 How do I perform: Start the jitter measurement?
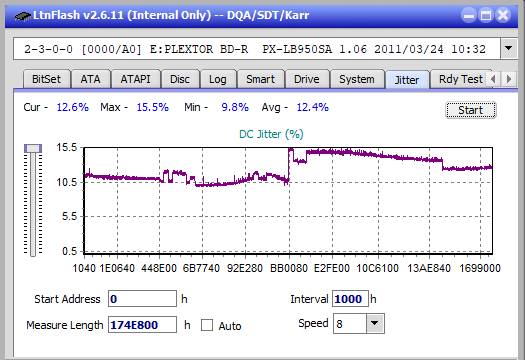point(470,110)
